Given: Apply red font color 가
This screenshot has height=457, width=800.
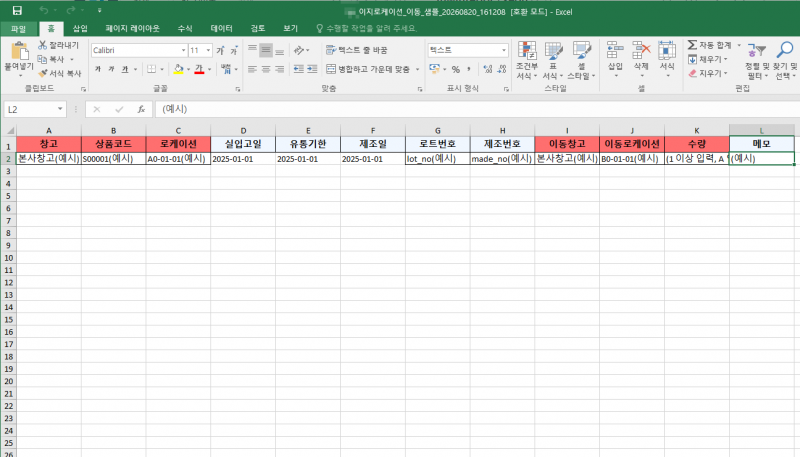Looking at the screenshot, I should tap(199, 69).
